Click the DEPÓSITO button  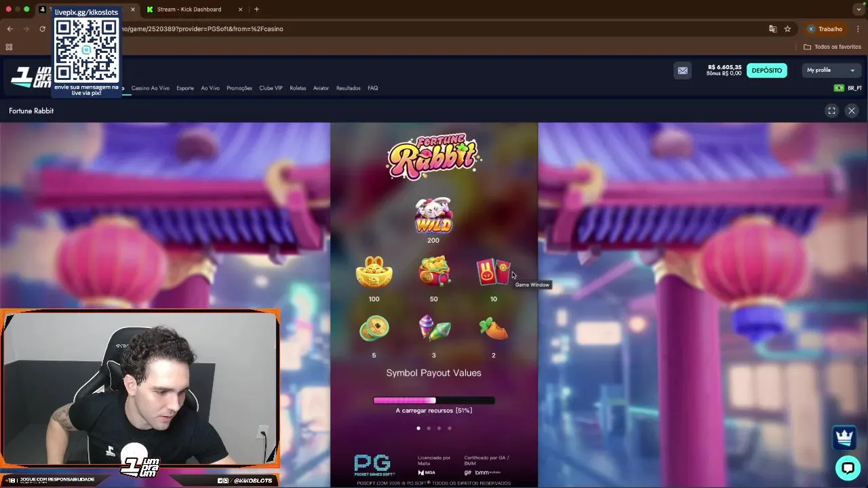tap(767, 70)
